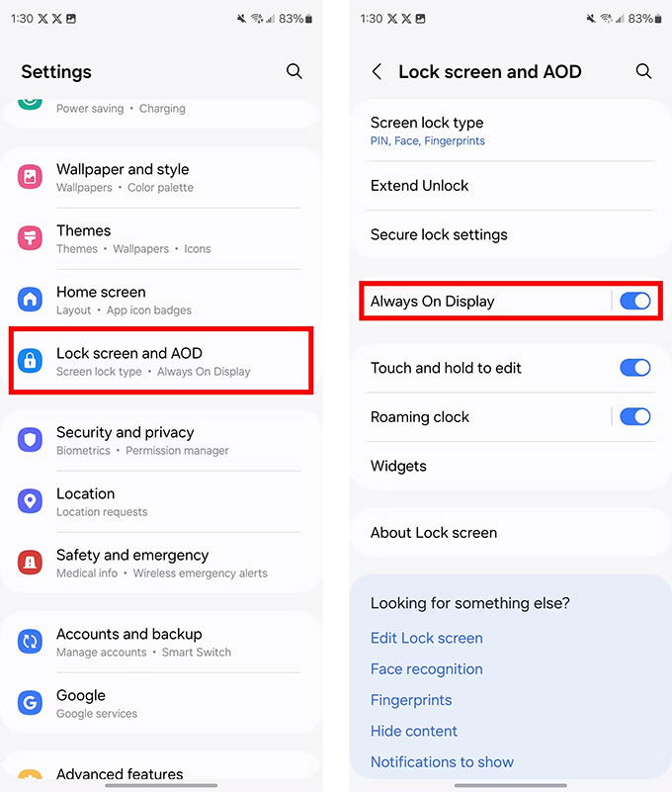Open search in the Settings header

click(294, 71)
